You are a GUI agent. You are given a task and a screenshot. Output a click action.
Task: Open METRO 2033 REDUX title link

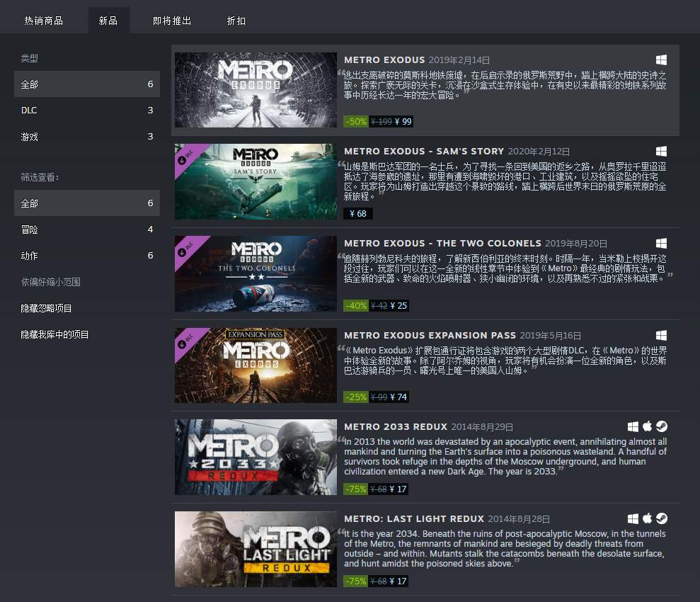click(396, 427)
